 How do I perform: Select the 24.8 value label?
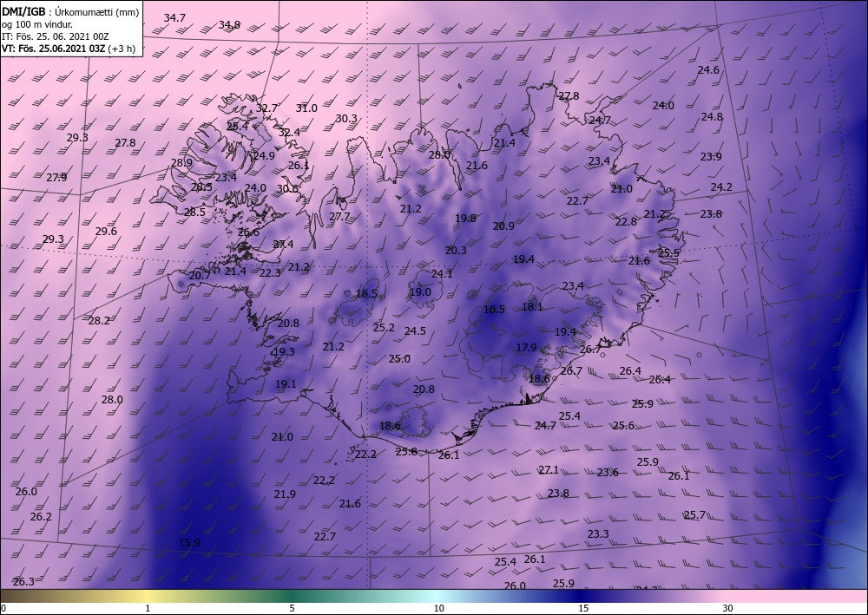(x=712, y=117)
